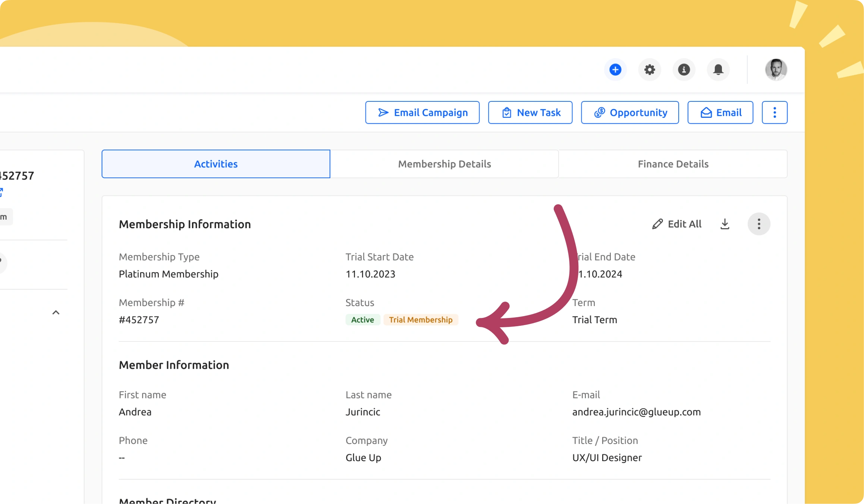Download membership information via download icon
The height and width of the screenshot is (504, 864).
tap(725, 224)
